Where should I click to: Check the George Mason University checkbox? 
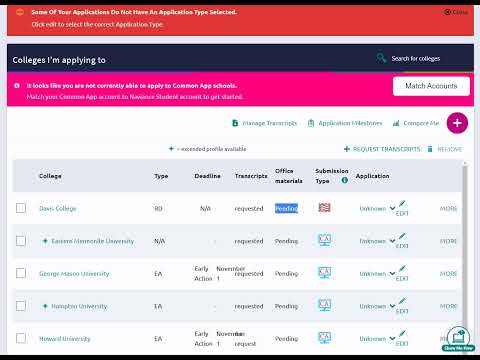pyautogui.click(x=21, y=273)
